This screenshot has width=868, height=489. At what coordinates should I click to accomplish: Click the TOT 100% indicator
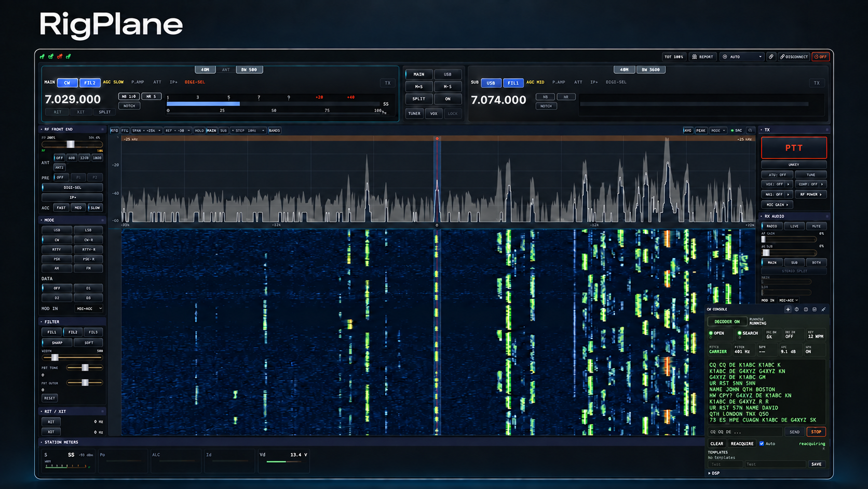(x=674, y=57)
